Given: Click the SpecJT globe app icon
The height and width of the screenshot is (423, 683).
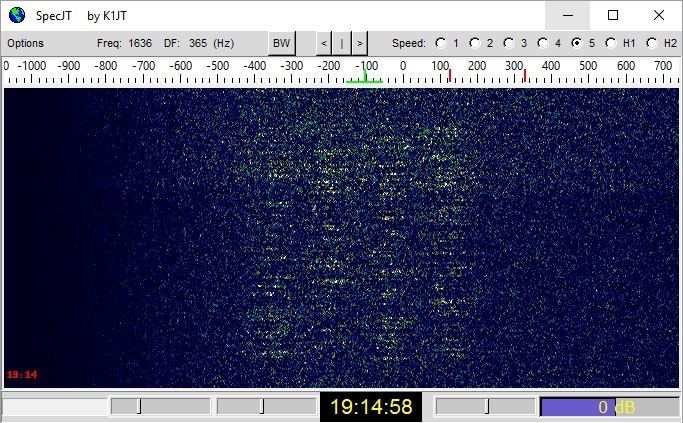Looking at the screenshot, I should (17, 15).
